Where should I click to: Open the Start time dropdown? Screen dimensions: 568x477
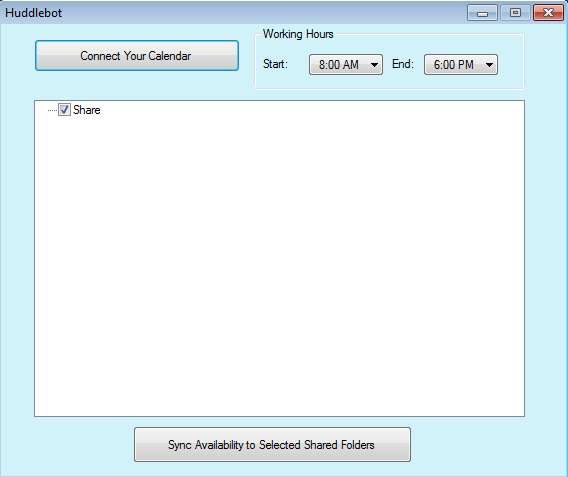pos(346,64)
